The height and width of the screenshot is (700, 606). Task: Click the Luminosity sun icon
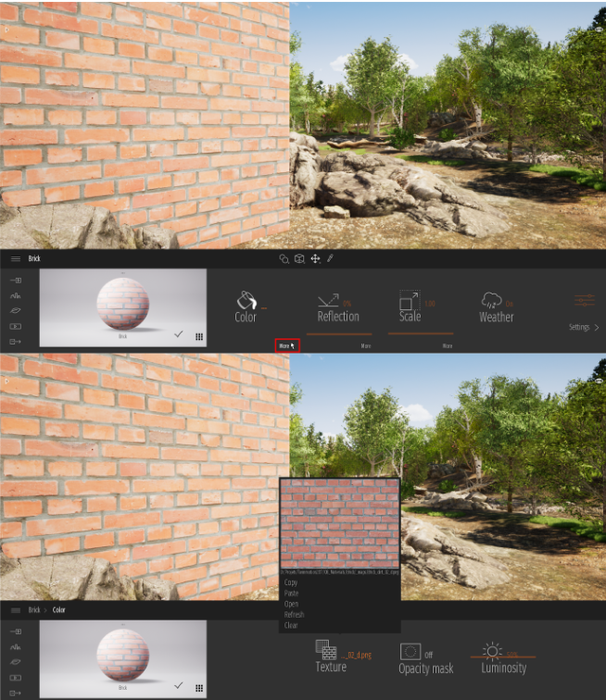point(490,651)
